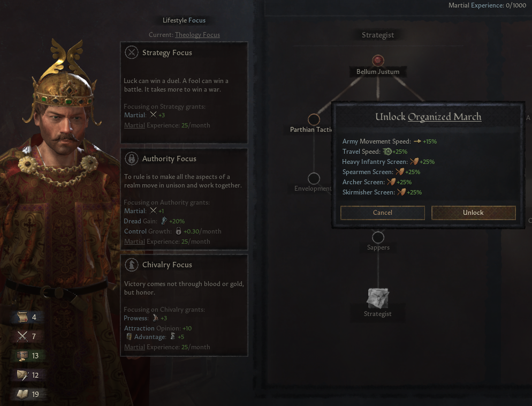
Task: Select the Parthian Tactics perk circle
Action: [314, 119]
